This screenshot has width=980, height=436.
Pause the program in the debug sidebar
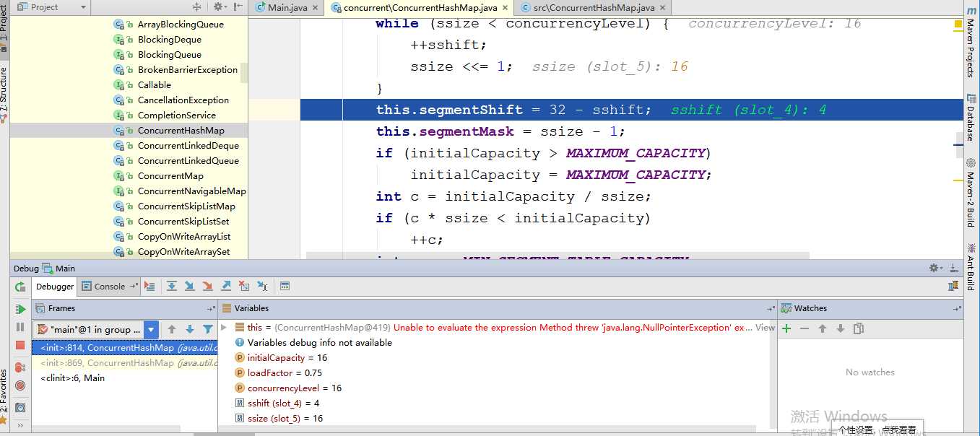pyautogui.click(x=20, y=327)
